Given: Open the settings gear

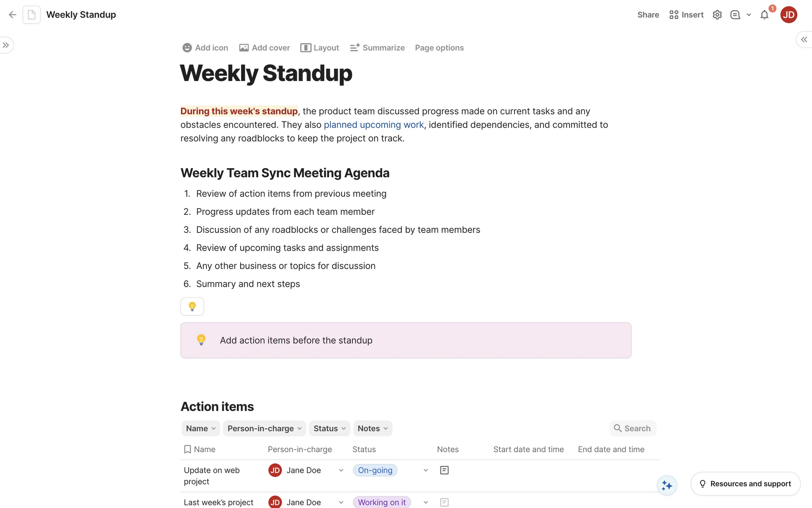Looking at the screenshot, I should 717,14.
